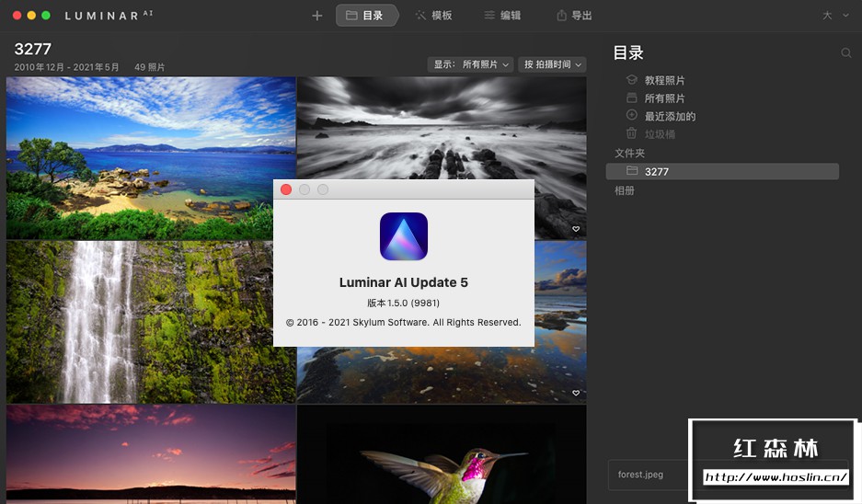Open the 显示: 所有照片 filter dropdown
The height and width of the screenshot is (504, 862).
tap(471, 64)
